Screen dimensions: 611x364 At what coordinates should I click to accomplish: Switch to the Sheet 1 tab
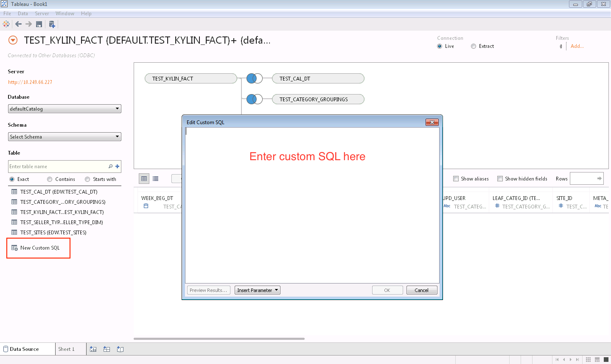click(66, 349)
